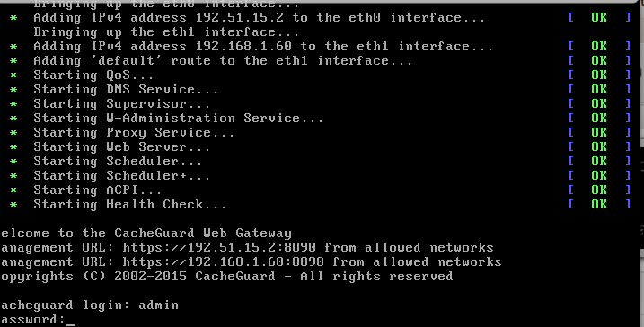Click the OK status beside Starting DNS Service
Screen dimensions: 644x327
(599, 90)
